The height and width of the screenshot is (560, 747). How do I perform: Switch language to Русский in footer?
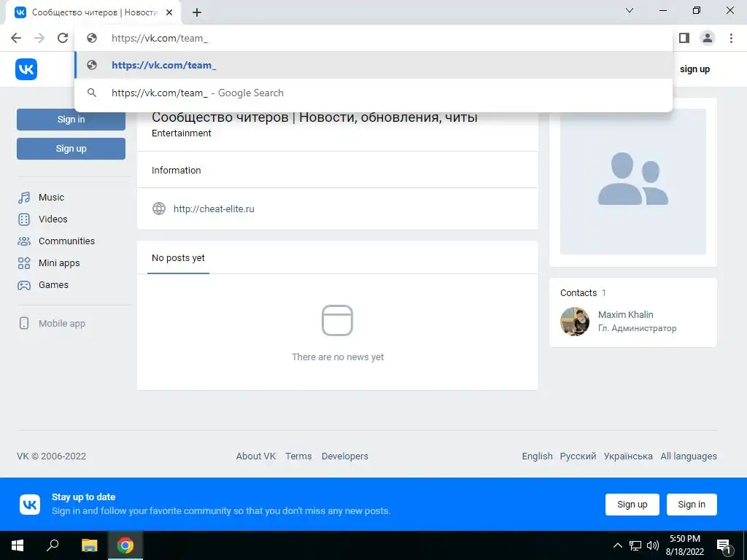click(578, 456)
